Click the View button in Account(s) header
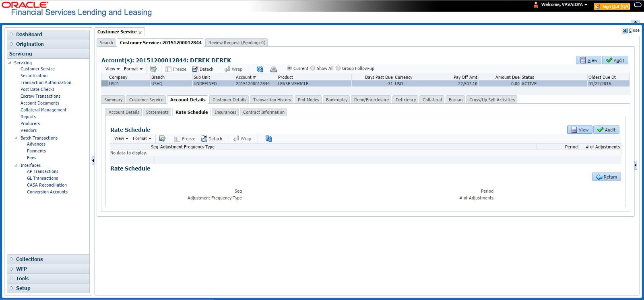The width and height of the screenshot is (644, 300). click(x=588, y=60)
